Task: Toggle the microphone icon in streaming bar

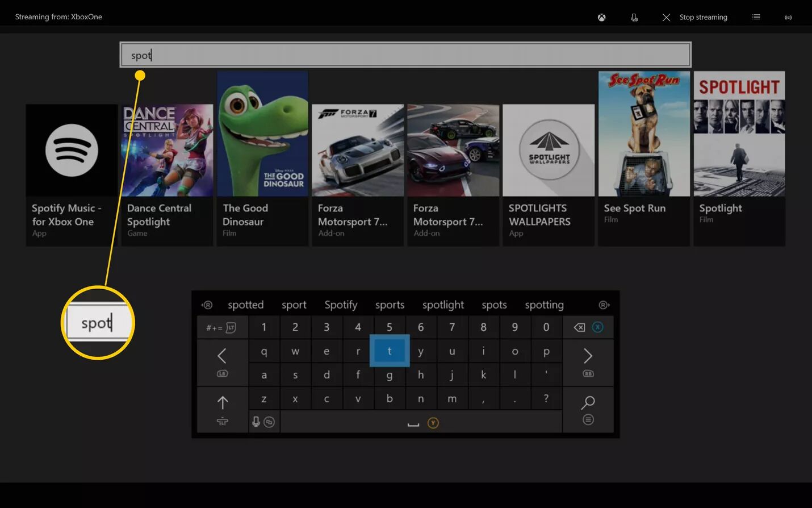Action: pos(634,18)
